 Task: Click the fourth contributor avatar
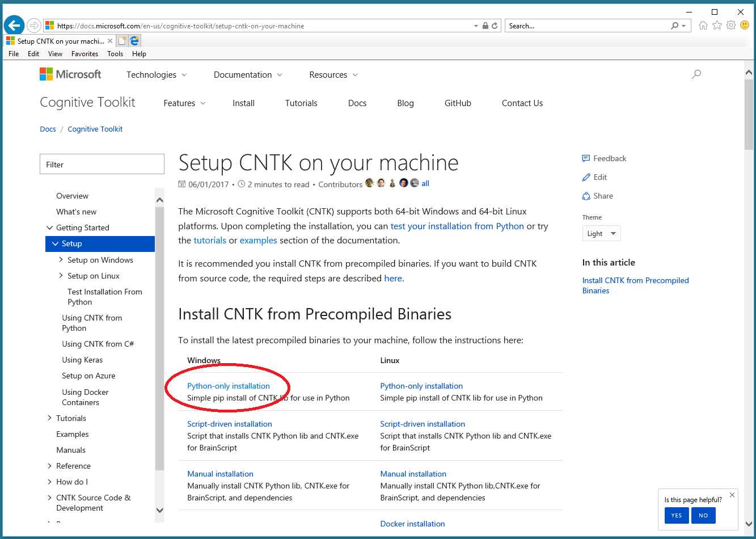(x=404, y=183)
